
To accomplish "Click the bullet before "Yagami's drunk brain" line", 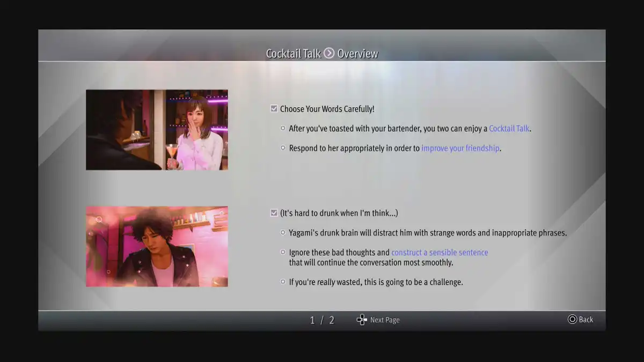I will [x=283, y=233].
